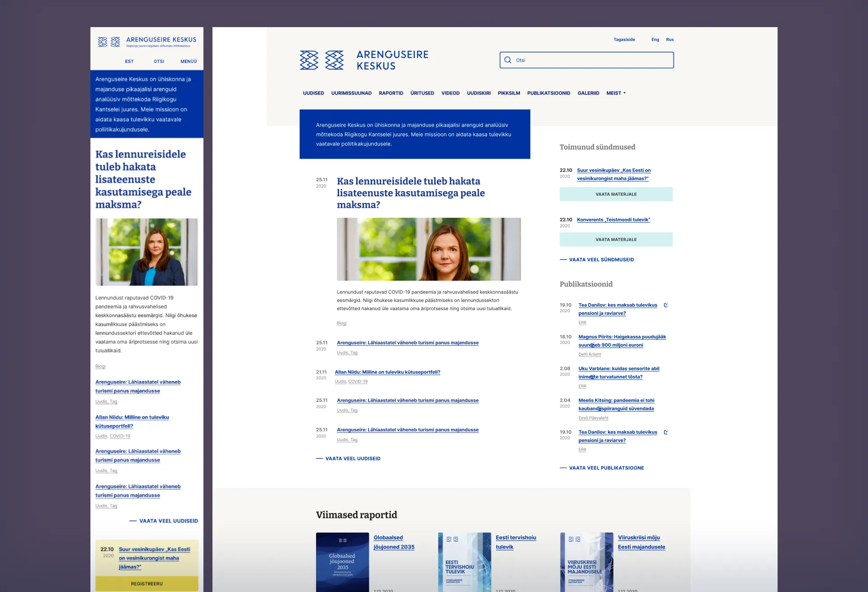Select UURIMISSUUNAD in the navigation
This screenshot has width=868, height=592.
click(351, 93)
